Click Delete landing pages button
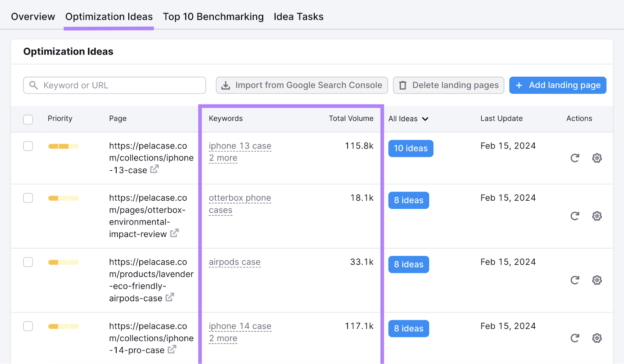 (448, 85)
